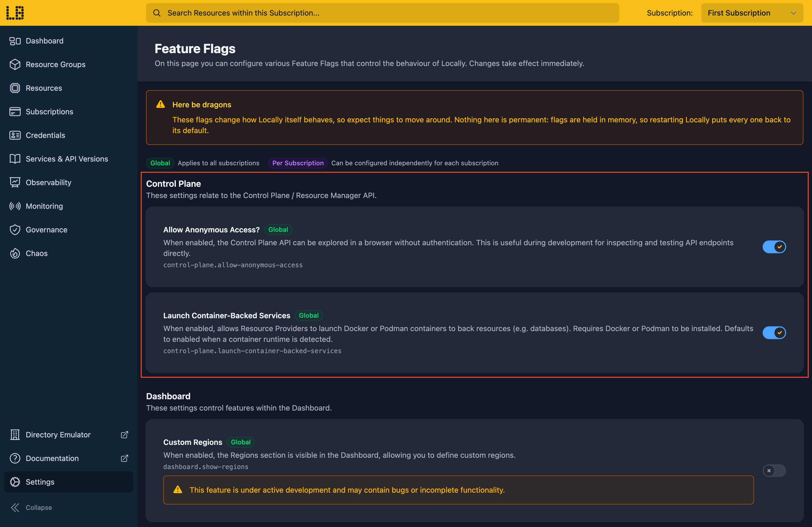Click the Settings gear icon

pos(15,482)
